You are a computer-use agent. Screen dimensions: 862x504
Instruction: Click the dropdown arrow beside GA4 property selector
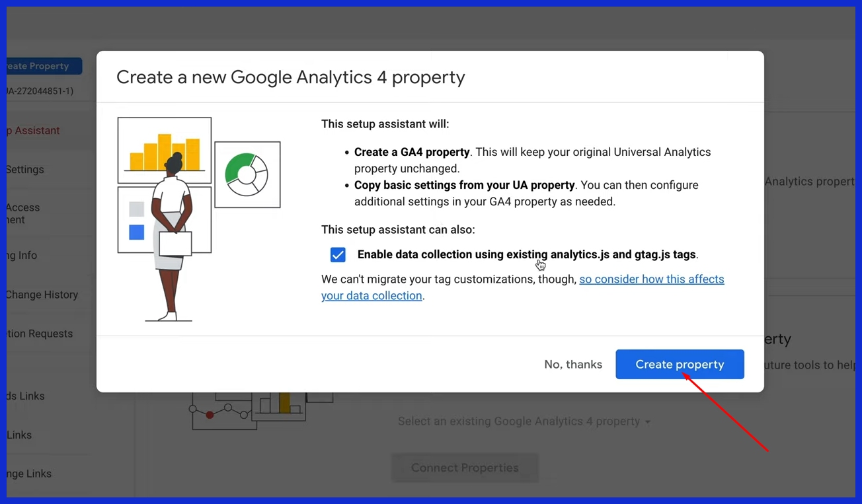(648, 422)
